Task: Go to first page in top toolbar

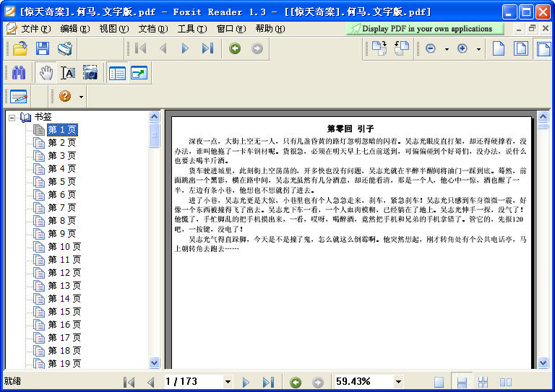Action: coord(140,48)
